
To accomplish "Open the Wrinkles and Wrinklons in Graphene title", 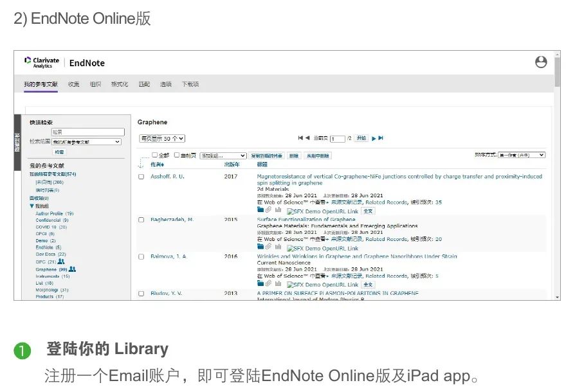I will coord(357,256).
